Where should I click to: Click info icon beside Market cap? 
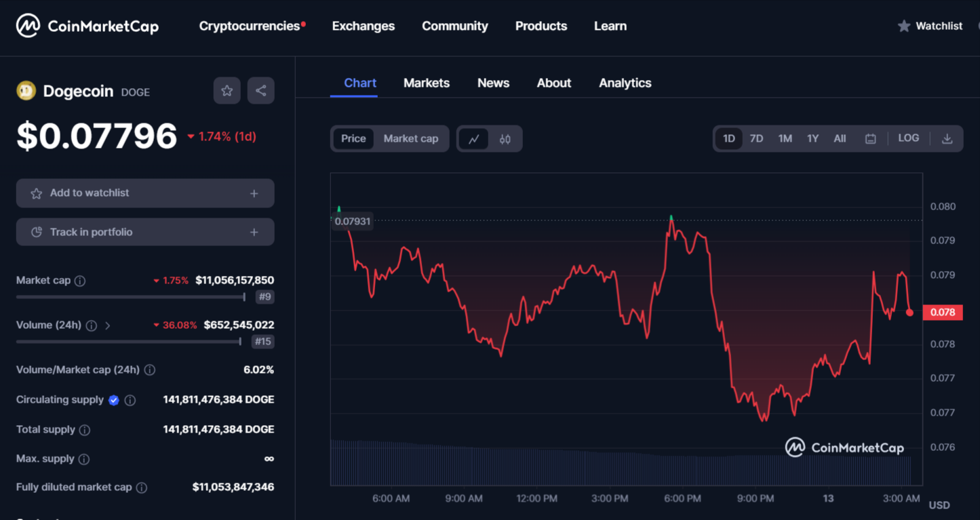pyautogui.click(x=80, y=281)
